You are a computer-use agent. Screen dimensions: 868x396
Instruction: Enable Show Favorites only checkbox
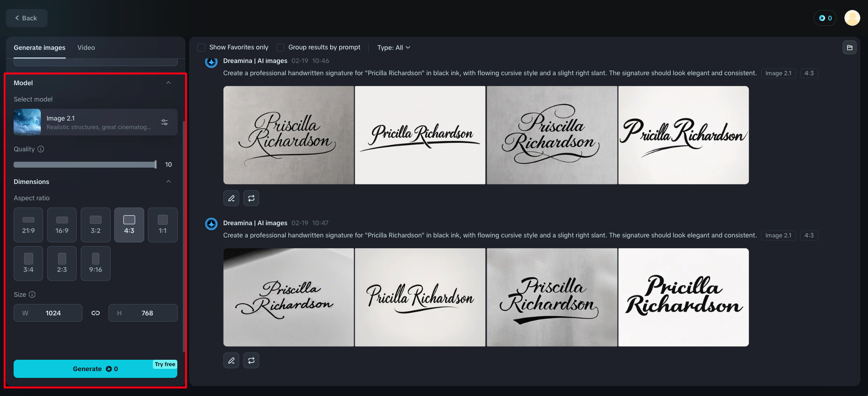click(x=201, y=48)
